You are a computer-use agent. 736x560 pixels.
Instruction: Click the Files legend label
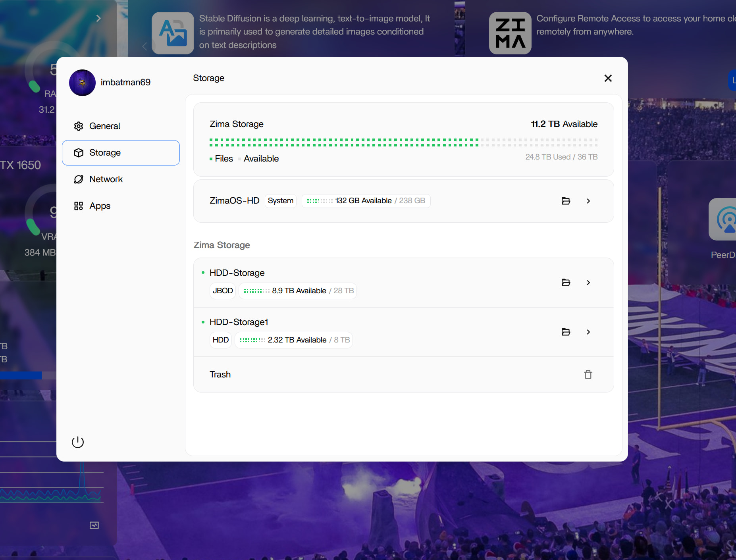coord(224,158)
